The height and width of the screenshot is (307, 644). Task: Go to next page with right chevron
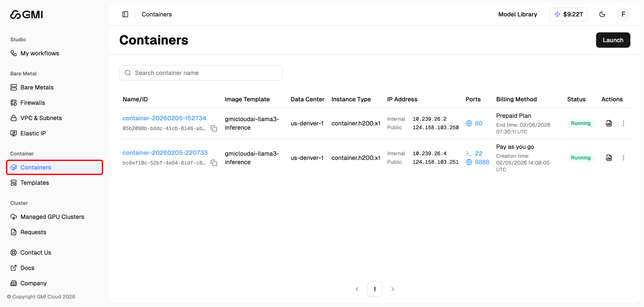(x=392, y=289)
